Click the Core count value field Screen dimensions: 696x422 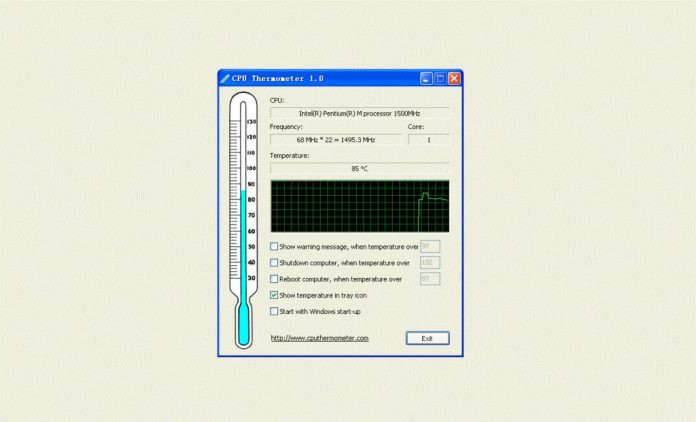(x=429, y=140)
